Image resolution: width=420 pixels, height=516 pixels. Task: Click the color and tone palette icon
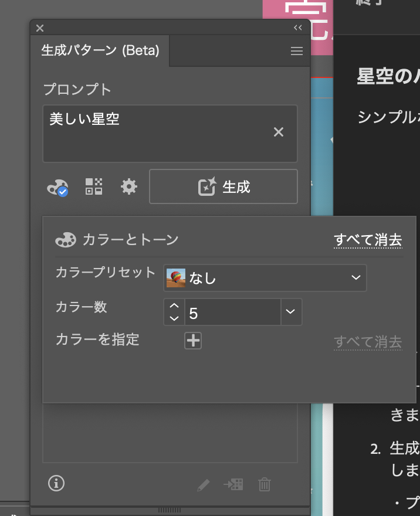tap(57, 188)
